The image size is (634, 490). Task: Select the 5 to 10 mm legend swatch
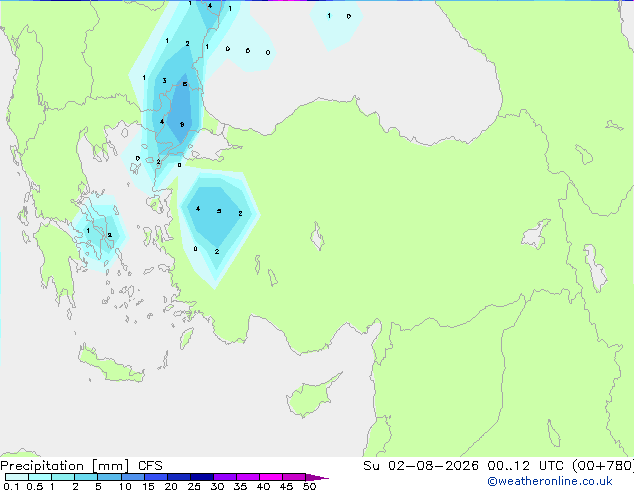coord(109,477)
